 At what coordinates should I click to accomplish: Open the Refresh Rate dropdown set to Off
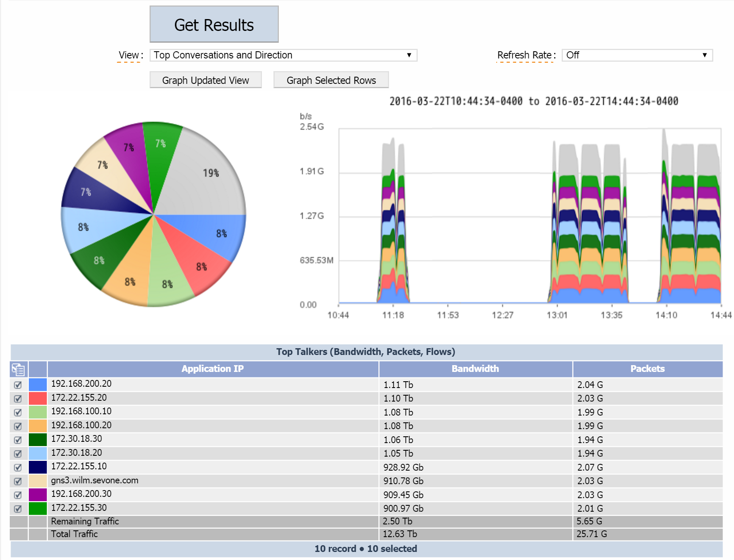[x=637, y=55]
